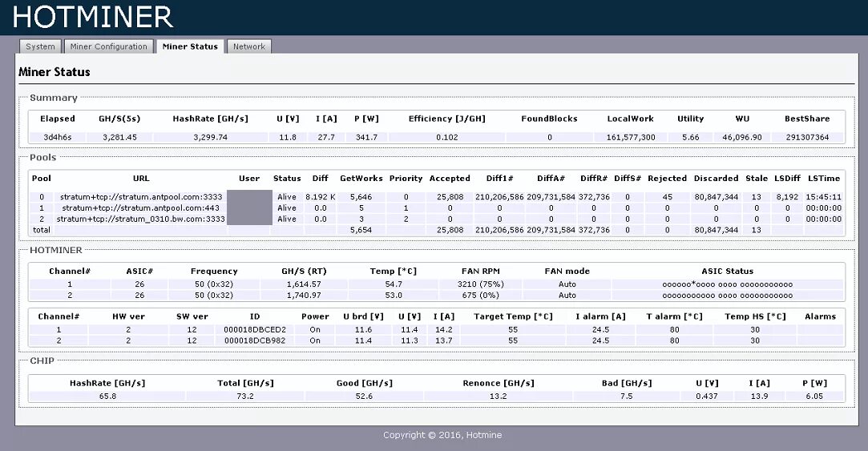Click pool URL stratum_0310.bw.com:3333
This screenshot has width=868, height=451.
[141, 219]
